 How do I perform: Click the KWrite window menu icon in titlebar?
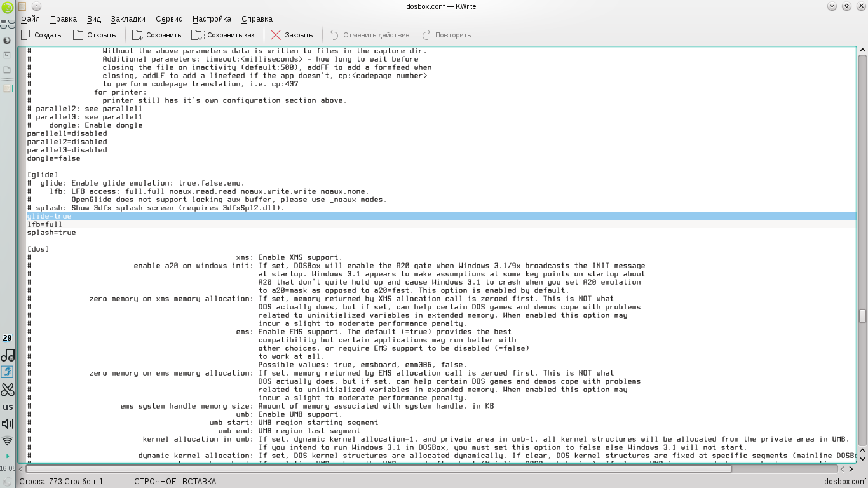point(22,6)
